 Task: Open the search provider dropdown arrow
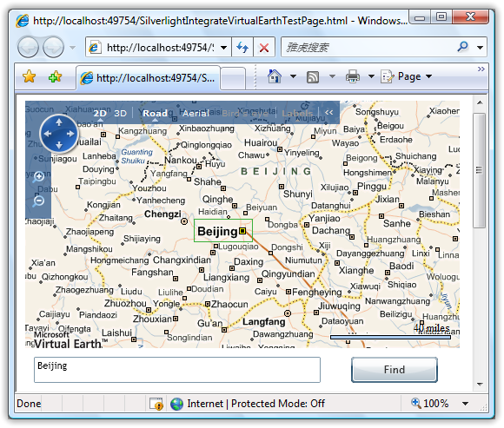pos(480,48)
